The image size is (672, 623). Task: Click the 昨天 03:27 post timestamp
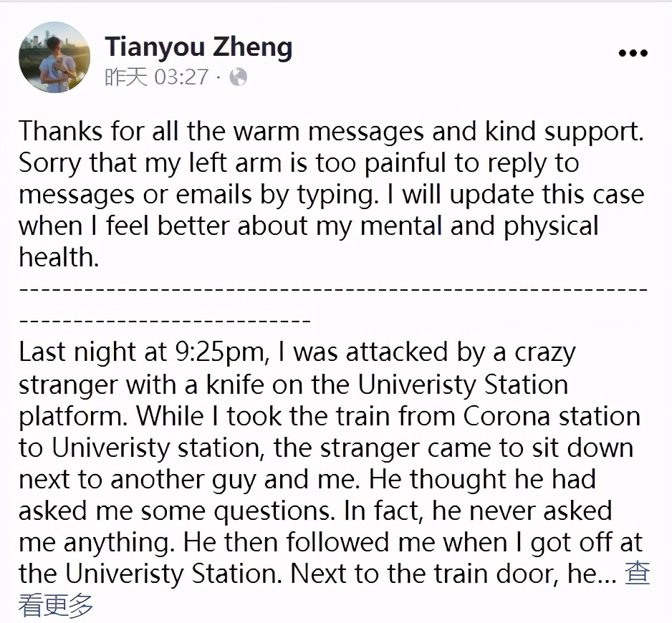pyautogui.click(x=157, y=77)
